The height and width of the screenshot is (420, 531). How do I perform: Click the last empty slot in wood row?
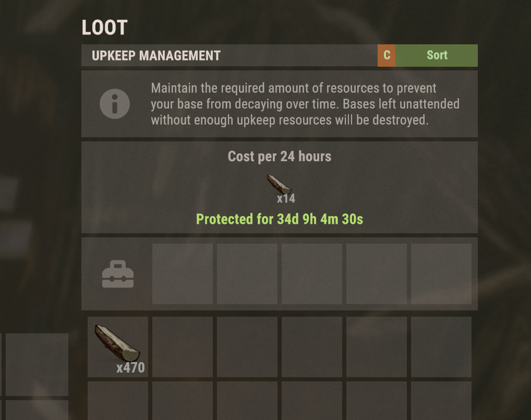pos(441,347)
